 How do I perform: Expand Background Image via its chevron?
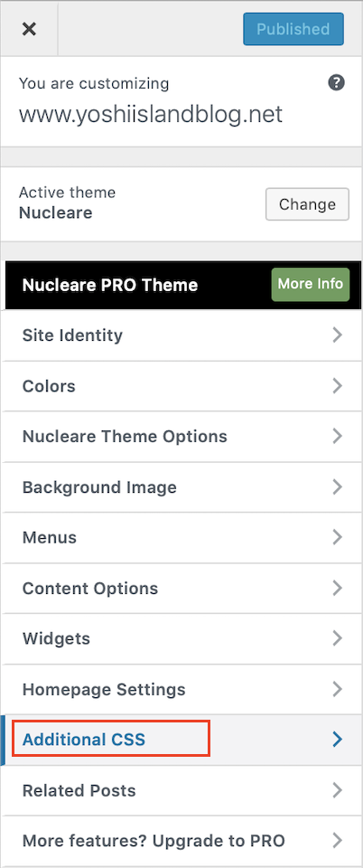point(337,487)
